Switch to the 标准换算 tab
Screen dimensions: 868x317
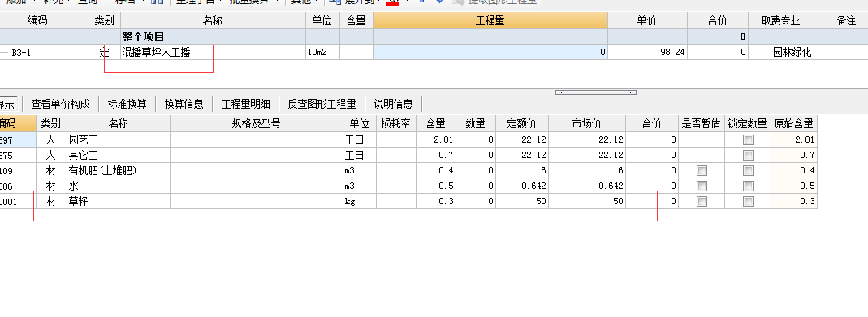click(x=127, y=104)
